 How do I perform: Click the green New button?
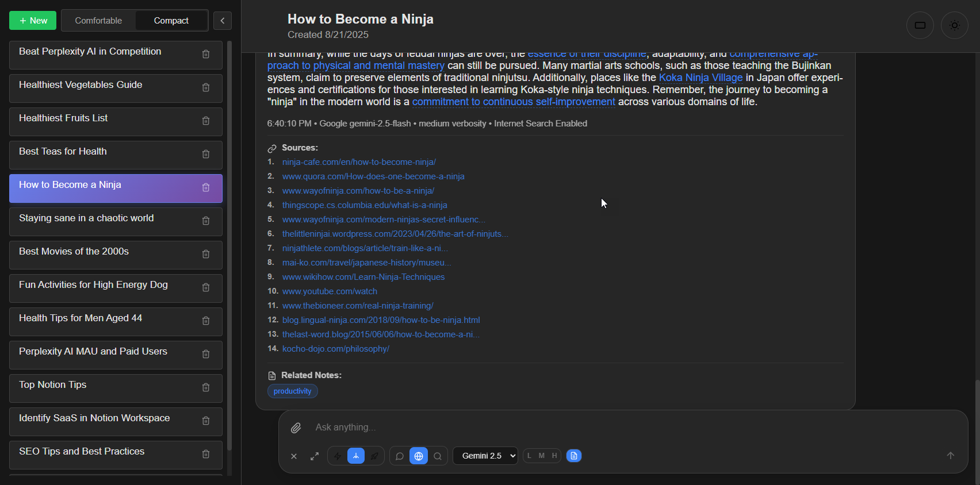click(33, 21)
